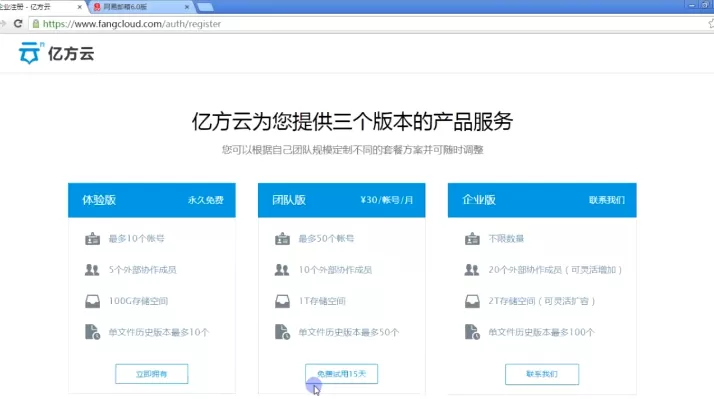Click the 联系我们 link in 企业版 header
This screenshot has height=399, width=714.
pyautogui.click(x=607, y=200)
